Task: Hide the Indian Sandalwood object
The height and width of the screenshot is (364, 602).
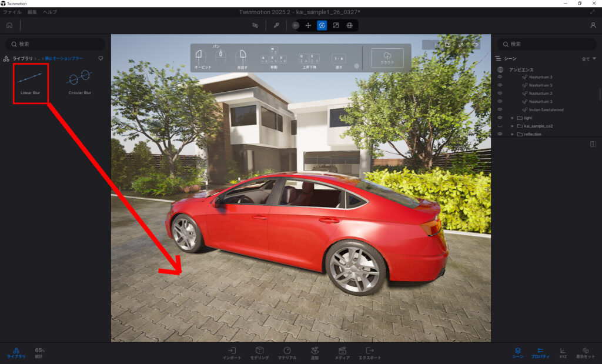Action: [500, 110]
